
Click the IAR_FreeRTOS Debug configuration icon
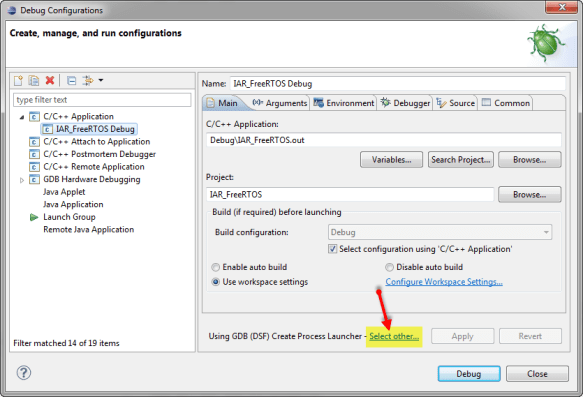point(47,129)
